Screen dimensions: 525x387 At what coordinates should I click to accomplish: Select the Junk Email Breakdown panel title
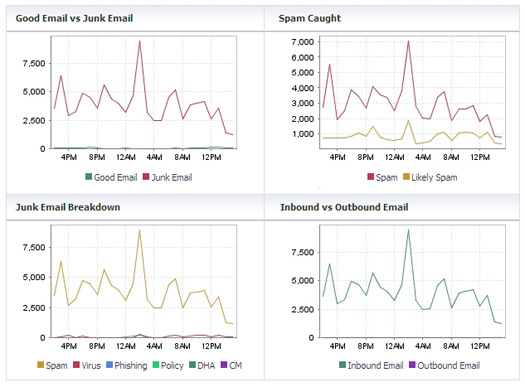(68, 207)
